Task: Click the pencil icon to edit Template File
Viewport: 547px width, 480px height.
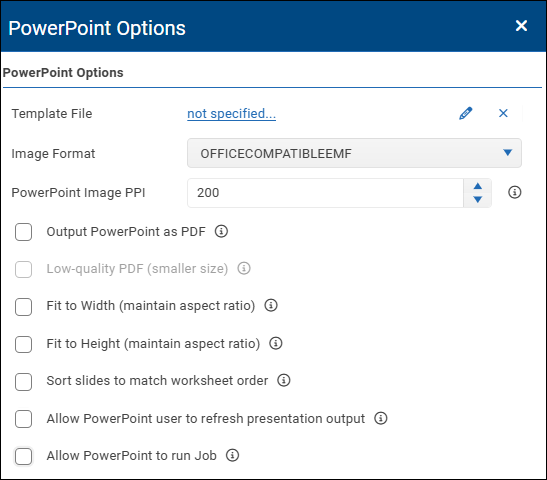Action: tap(466, 113)
